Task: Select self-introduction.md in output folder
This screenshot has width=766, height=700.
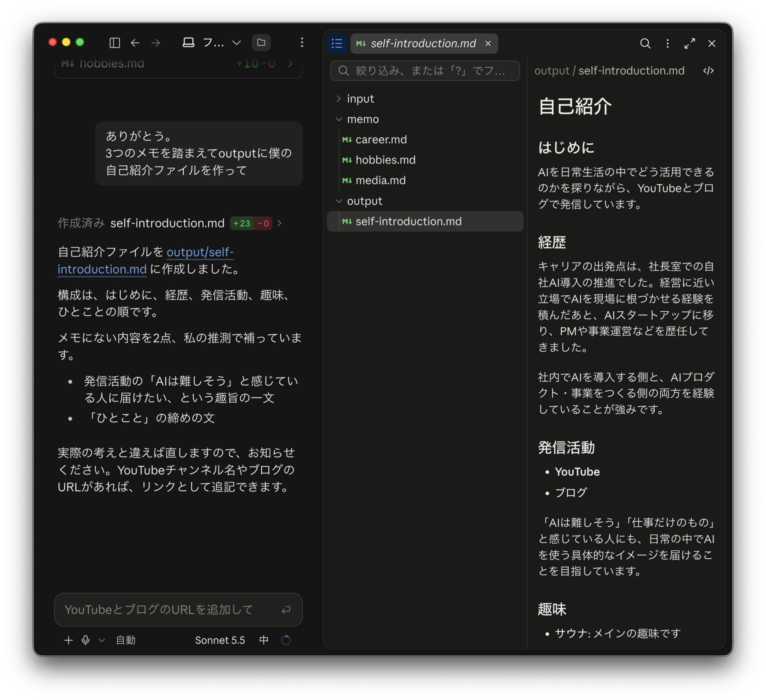Action: pos(425,221)
